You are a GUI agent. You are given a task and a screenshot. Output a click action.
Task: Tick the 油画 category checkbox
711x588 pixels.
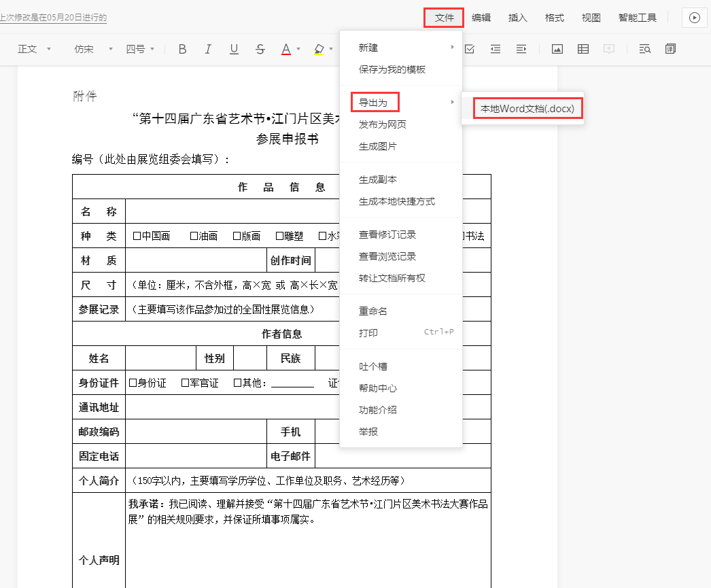(x=194, y=236)
